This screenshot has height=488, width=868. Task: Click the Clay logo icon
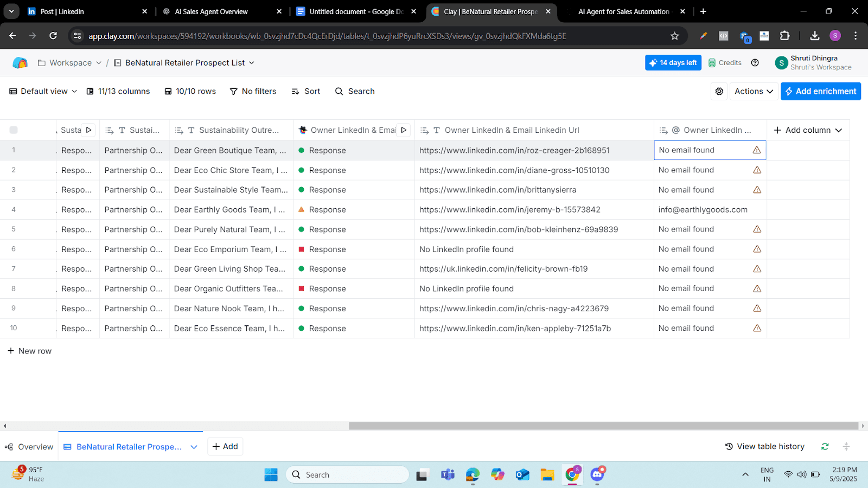(20, 63)
